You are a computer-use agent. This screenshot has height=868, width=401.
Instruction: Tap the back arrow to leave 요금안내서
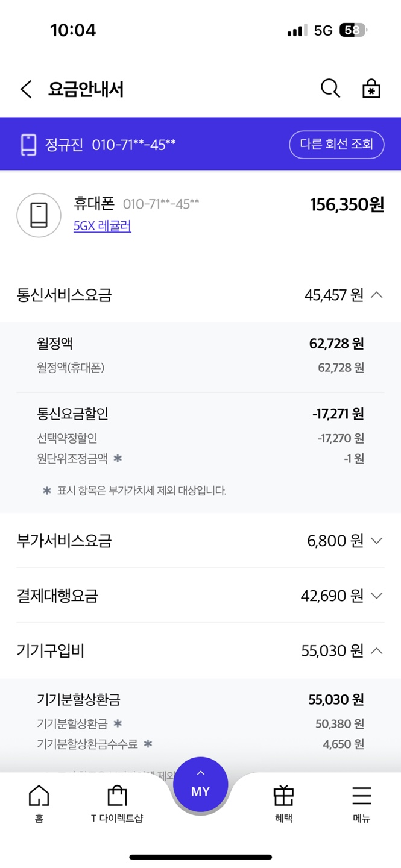pyautogui.click(x=25, y=88)
